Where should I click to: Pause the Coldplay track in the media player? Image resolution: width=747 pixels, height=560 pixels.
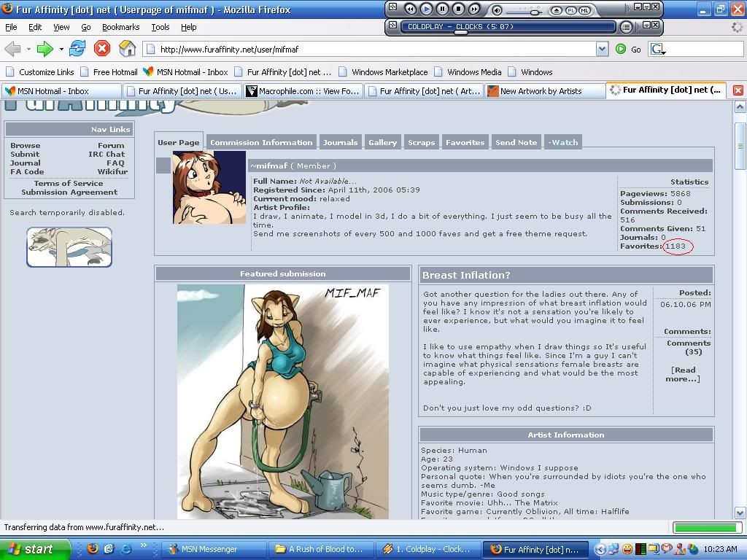(x=442, y=9)
